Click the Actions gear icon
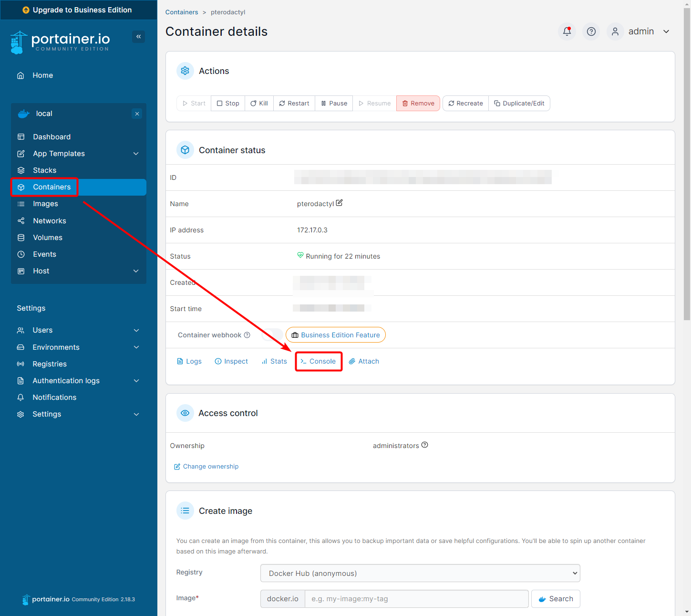Viewport: 691px width, 616px height. [x=185, y=71]
